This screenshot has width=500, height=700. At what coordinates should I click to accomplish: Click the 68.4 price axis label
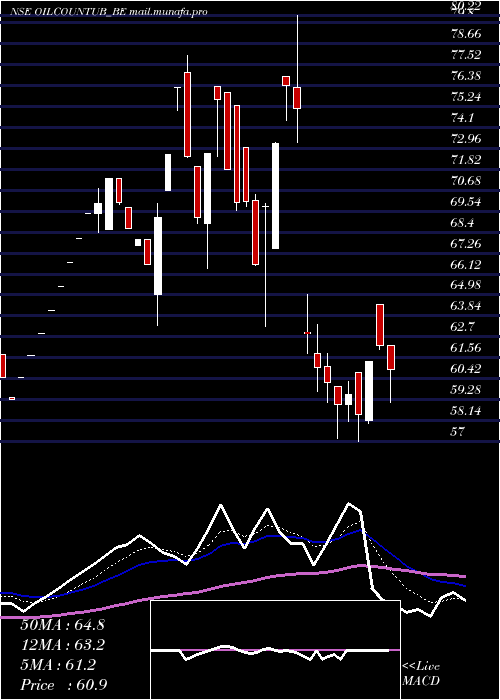[463, 223]
